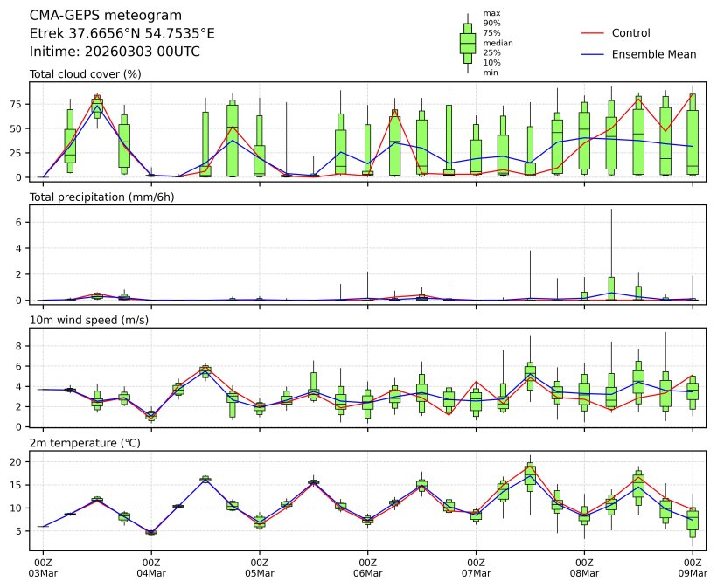This screenshot has width=717, height=588.
Task: Select the "Ensemble Mean" legend label
Action: tap(653, 54)
